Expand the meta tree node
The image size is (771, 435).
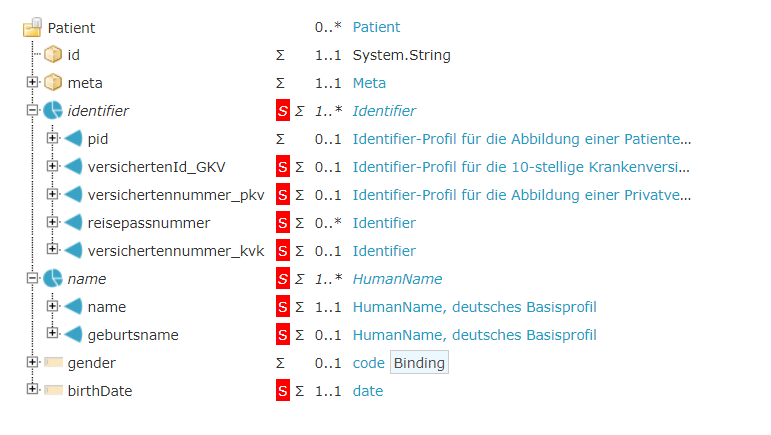pos(33,82)
